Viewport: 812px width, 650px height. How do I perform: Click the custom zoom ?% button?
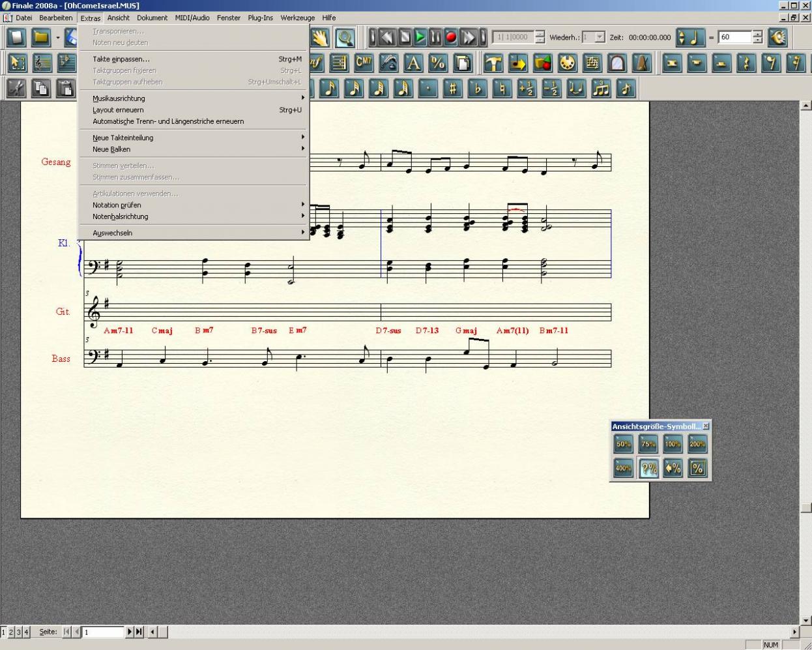pyautogui.click(x=648, y=468)
